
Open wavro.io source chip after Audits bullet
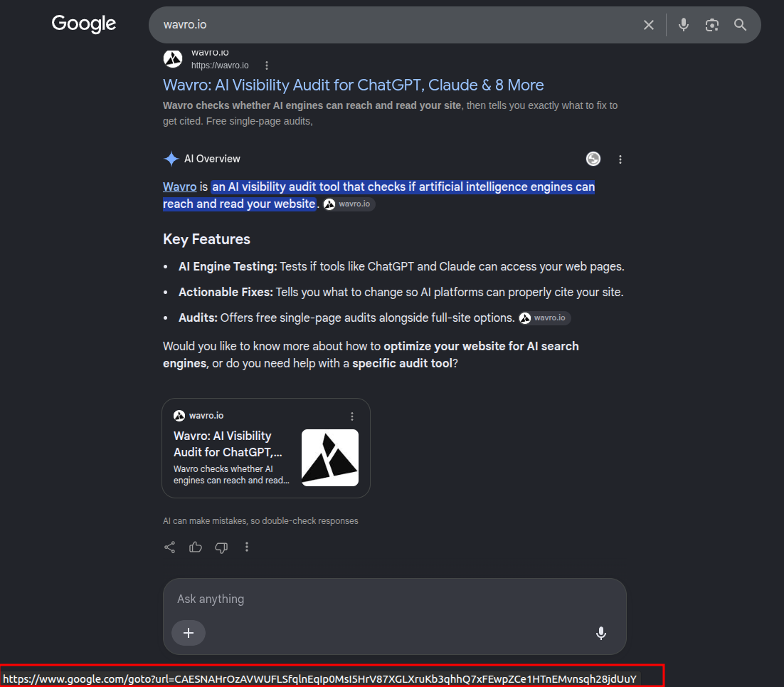pyautogui.click(x=544, y=318)
